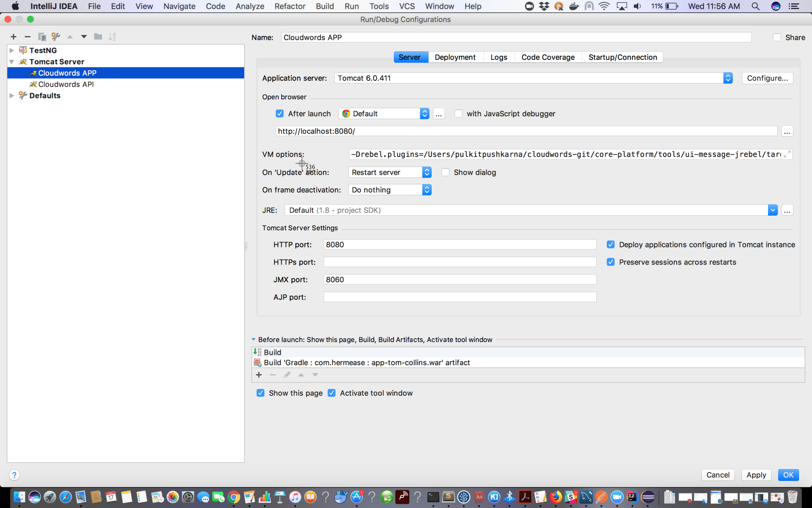This screenshot has width=812, height=508.
Task: Add new configuration with plus icon
Action: tap(14, 37)
